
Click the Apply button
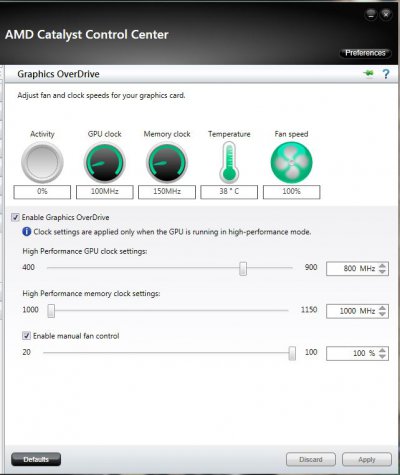coord(367,459)
